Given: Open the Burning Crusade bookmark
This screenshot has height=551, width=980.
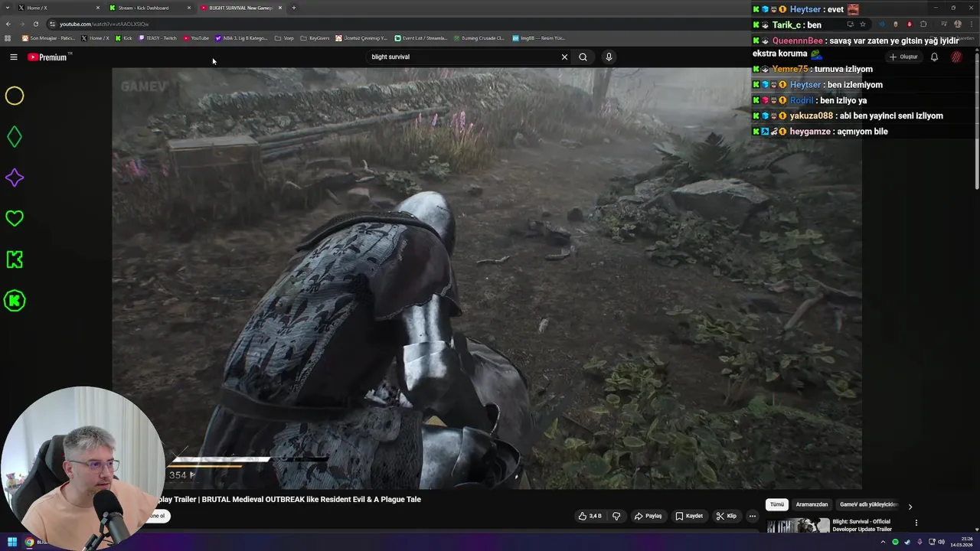Looking at the screenshot, I should pyautogui.click(x=479, y=37).
